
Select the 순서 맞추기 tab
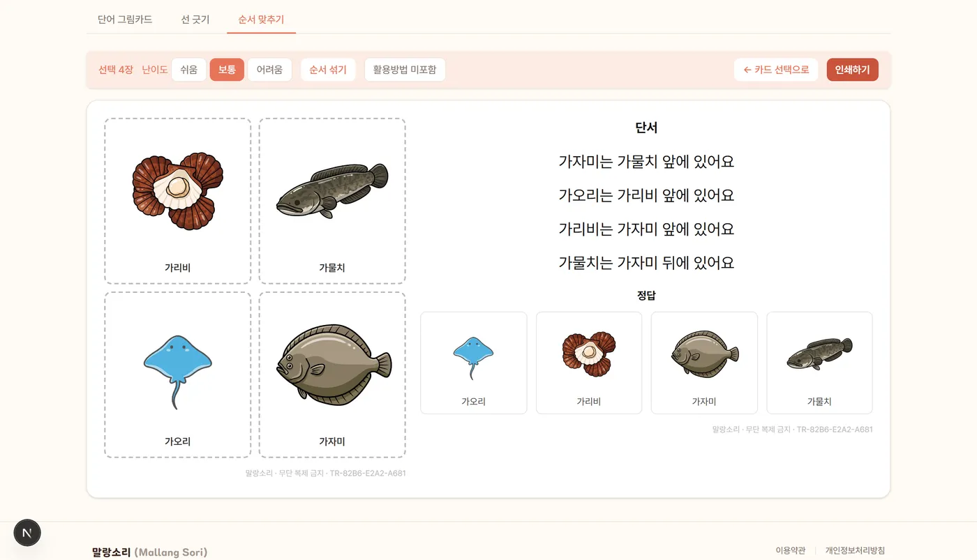point(261,20)
